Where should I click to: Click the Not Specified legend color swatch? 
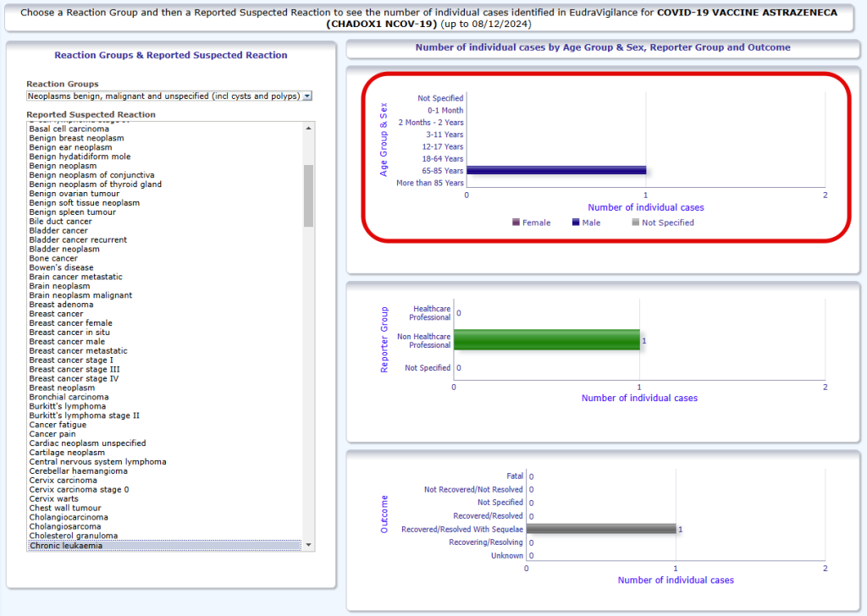[x=635, y=222]
